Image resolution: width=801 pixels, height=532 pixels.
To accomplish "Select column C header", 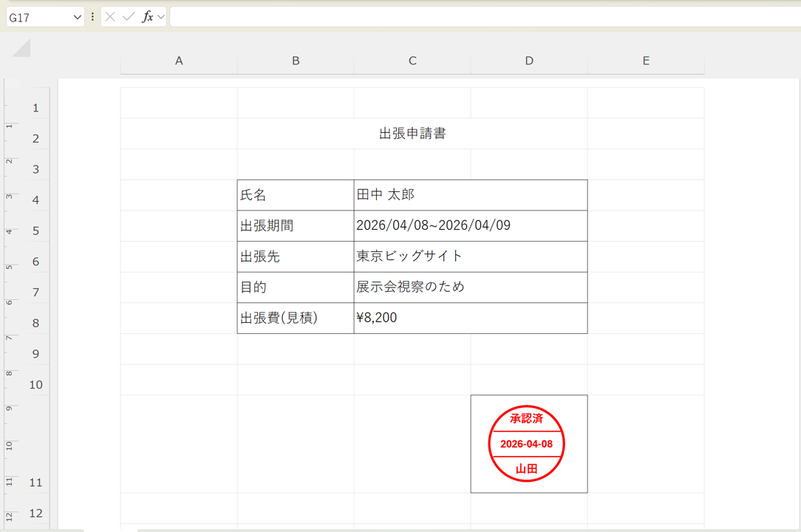I will click(x=412, y=61).
